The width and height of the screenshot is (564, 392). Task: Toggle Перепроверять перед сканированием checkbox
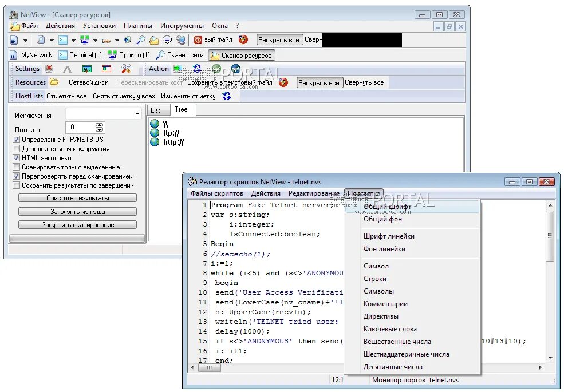pos(16,176)
